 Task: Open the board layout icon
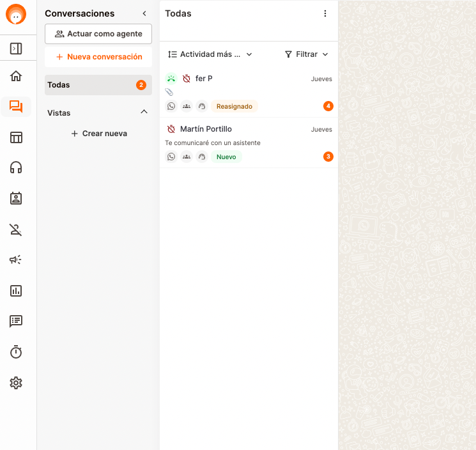(x=16, y=137)
